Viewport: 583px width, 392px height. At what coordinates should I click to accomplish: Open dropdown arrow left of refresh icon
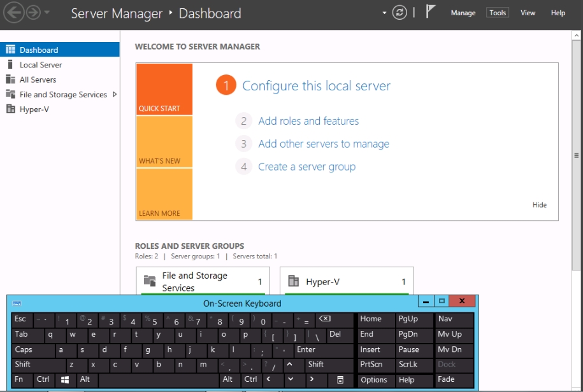coord(384,13)
